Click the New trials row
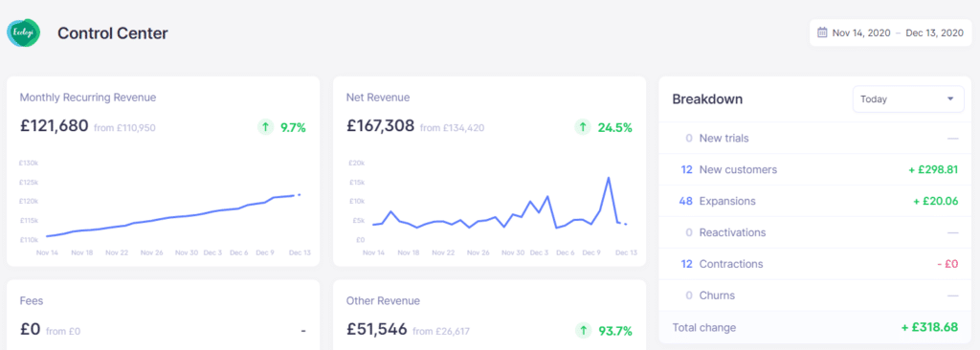 tap(815, 138)
